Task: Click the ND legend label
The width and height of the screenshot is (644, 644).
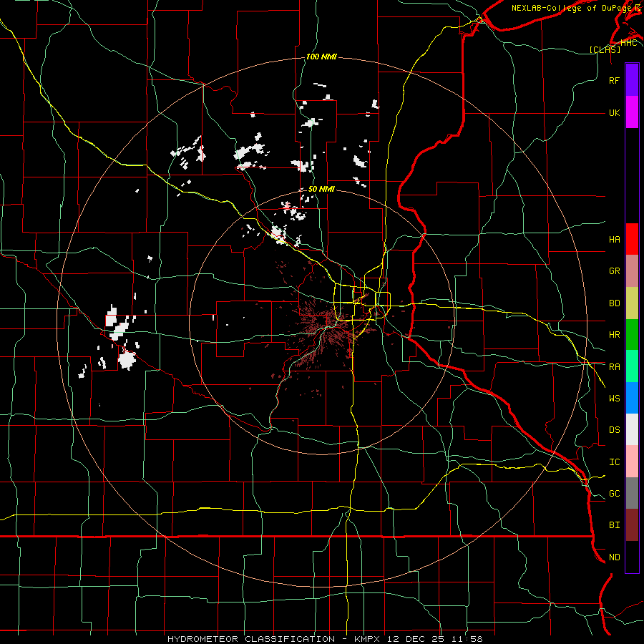Action: pyautogui.click(x=614, y=557)
